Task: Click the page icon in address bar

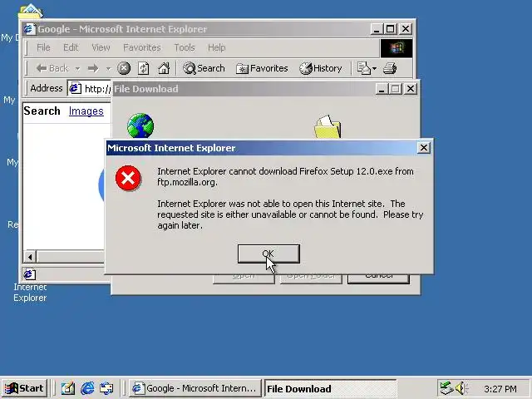Action: (75, 89)
